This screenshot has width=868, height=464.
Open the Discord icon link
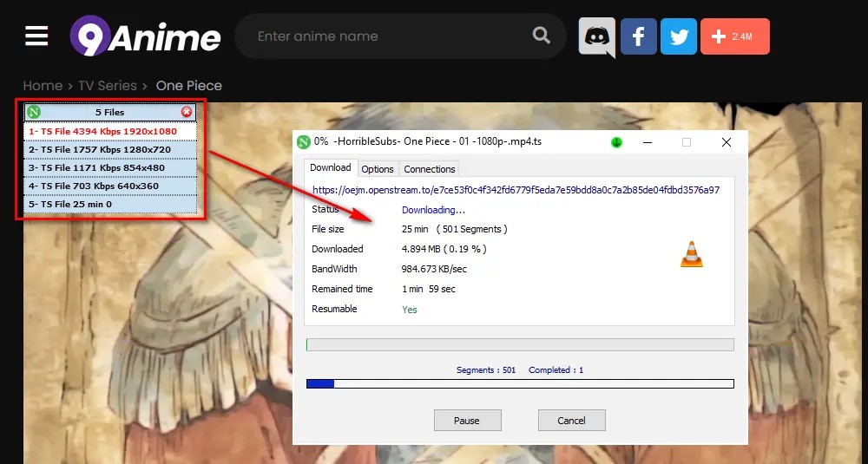pyautogui.click(x=596, y=37)
